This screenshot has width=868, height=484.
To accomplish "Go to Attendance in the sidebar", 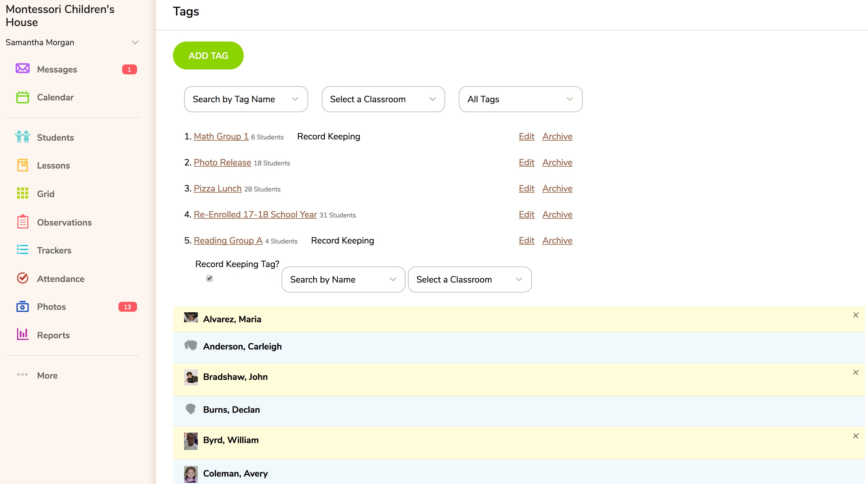I will pyautogui.click(x=61, y=279).
